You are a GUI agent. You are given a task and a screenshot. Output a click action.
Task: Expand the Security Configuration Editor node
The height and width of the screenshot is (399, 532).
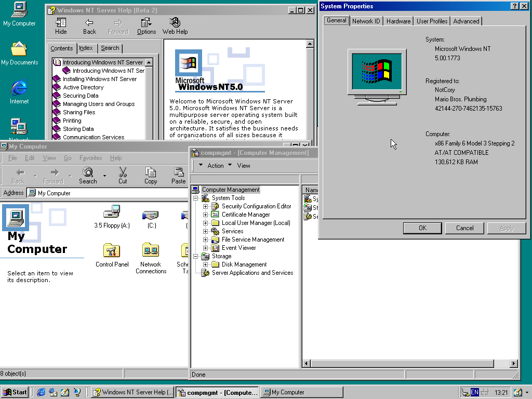(206, 206)
